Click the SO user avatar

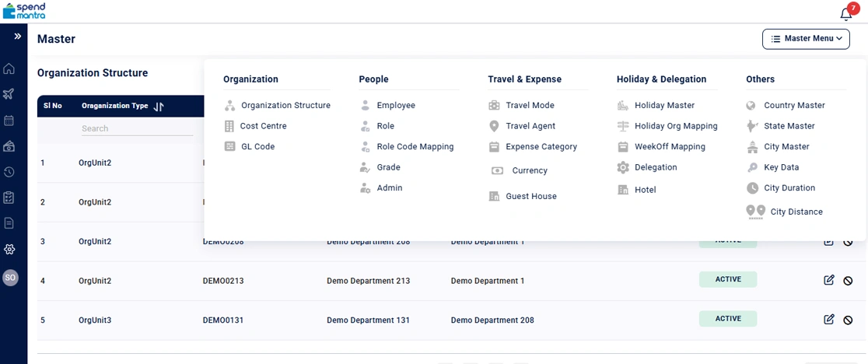click(10, 278)
